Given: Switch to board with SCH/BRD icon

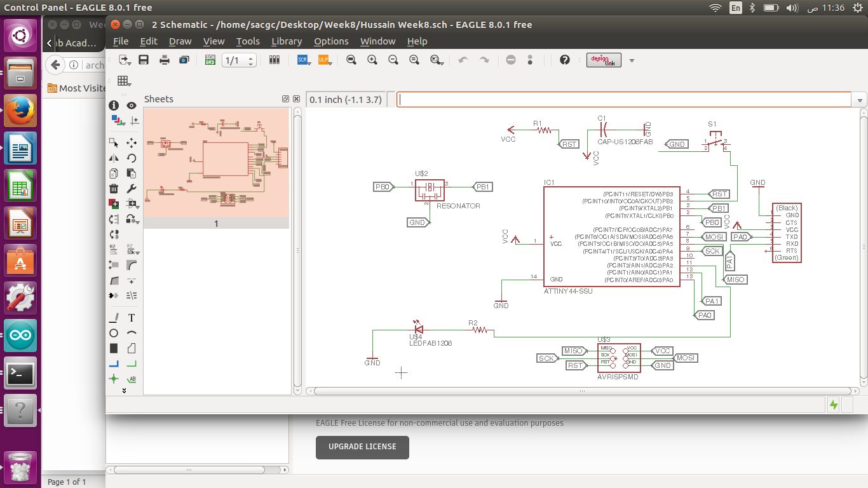Looking at the screenshot, I should coord(210,60).
